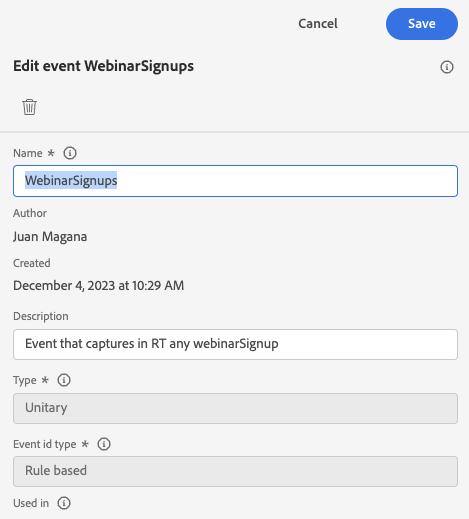Click the Description label
The image size is (469, 519).
click(x=41, y=316)
